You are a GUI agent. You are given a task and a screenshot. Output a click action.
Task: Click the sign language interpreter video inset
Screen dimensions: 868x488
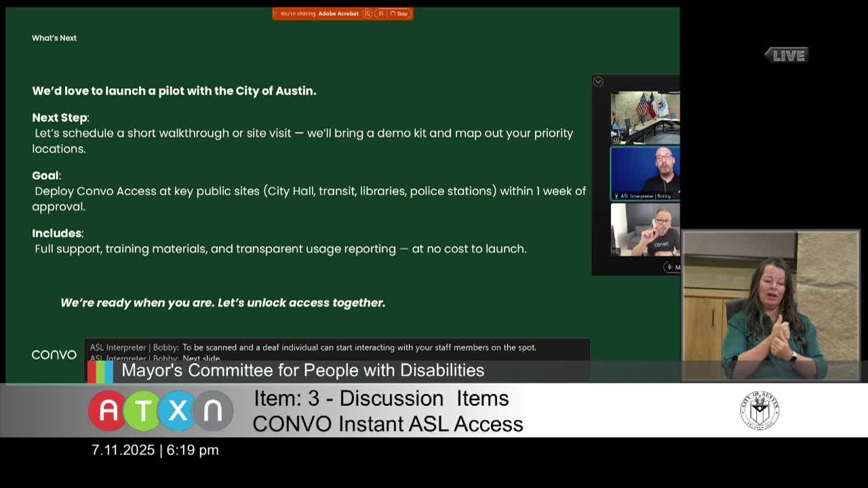pos(771,306)
